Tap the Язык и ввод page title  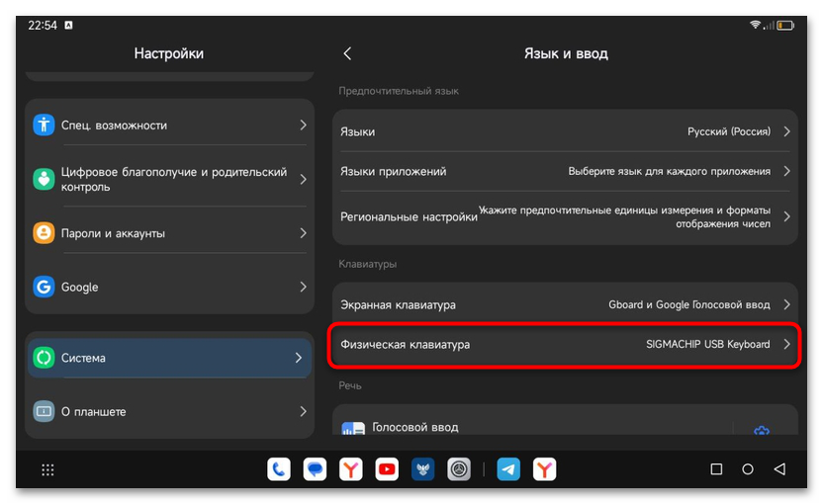[566, 53]
